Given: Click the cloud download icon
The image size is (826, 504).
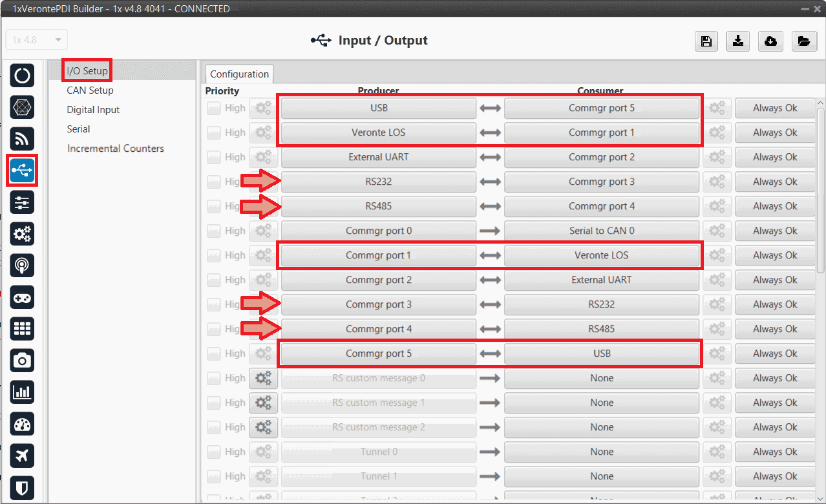Looking at the screenshot, I should tap(770, 41).
